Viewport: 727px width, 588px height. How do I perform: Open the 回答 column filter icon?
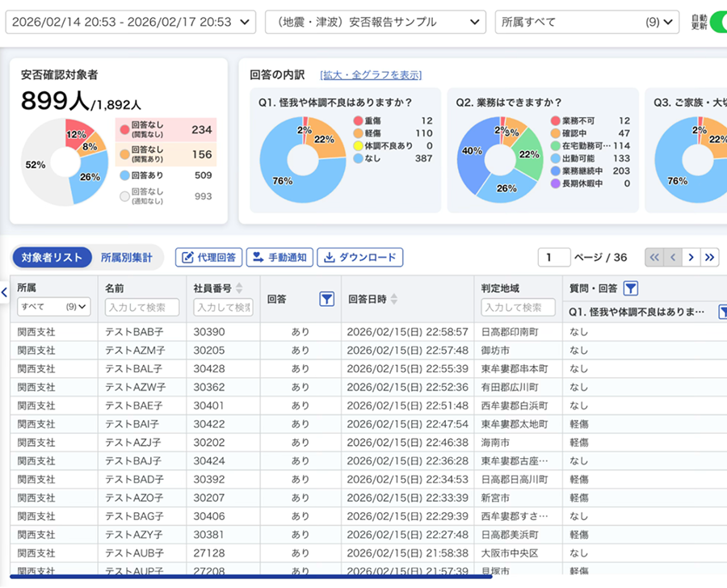[327, 299]
